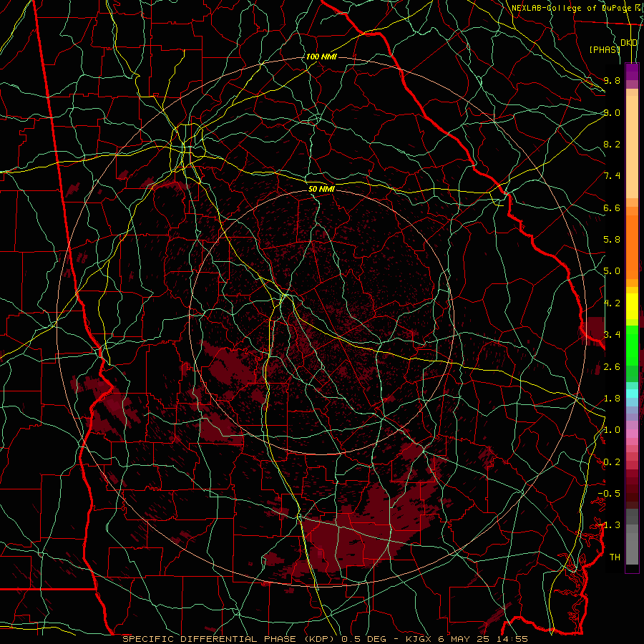Click the 1.8 scale value
The image size is (644, 644).
612,399
